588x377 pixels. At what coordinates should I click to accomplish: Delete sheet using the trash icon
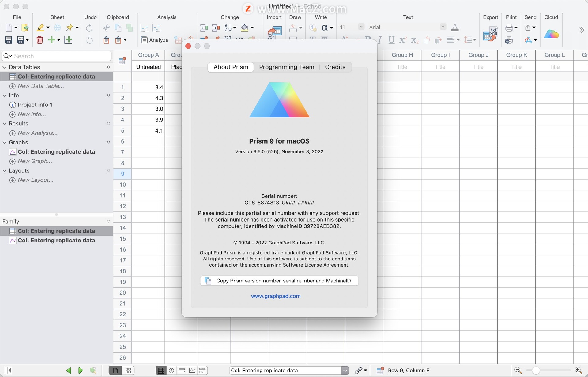click(x=40, y=40)
